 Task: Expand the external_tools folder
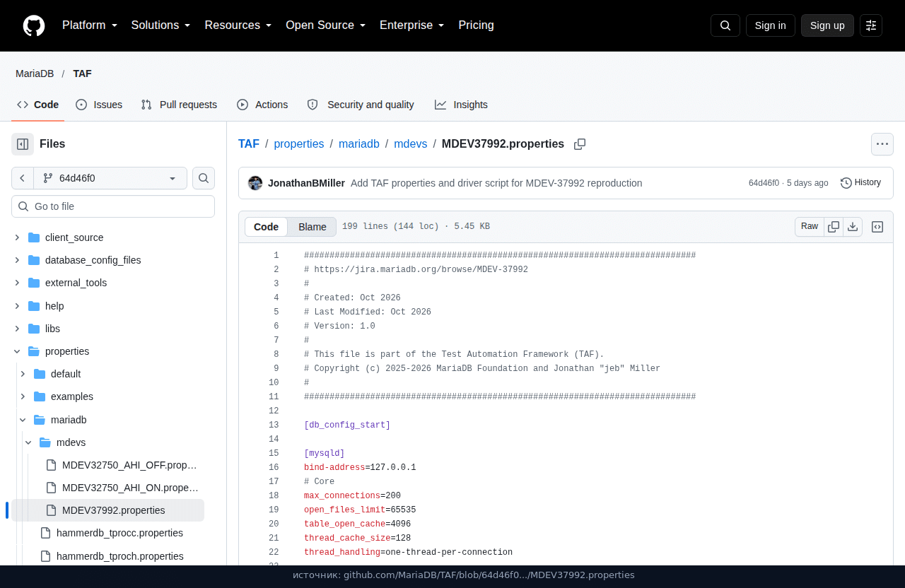tap(17, 283)
